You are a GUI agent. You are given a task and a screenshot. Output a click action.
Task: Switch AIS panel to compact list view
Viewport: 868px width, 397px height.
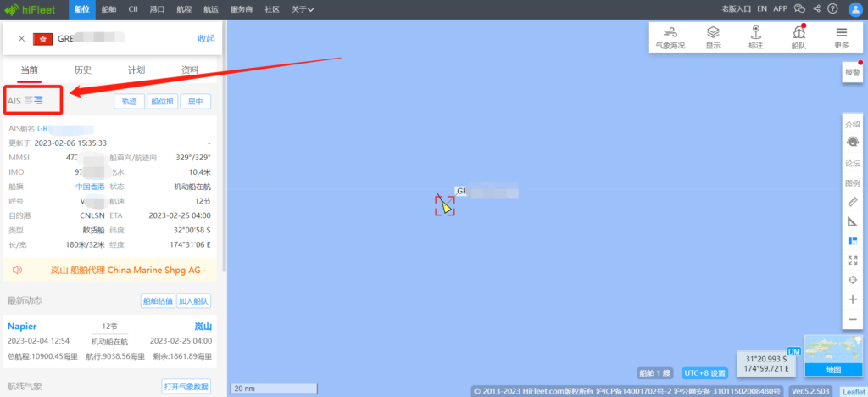click(28, 100)
